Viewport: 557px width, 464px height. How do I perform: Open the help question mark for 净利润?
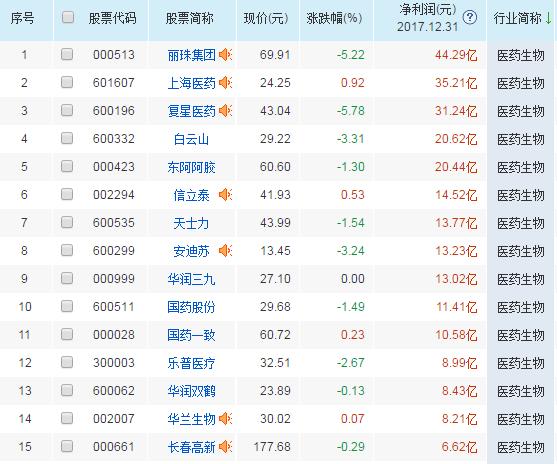pyautogui.click(x=470, y=17)
